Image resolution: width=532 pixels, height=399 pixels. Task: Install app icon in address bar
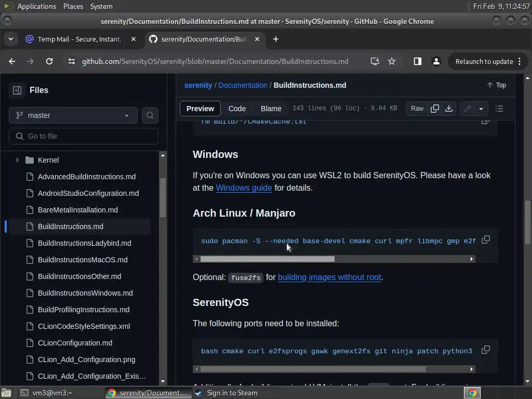point(375,61)
